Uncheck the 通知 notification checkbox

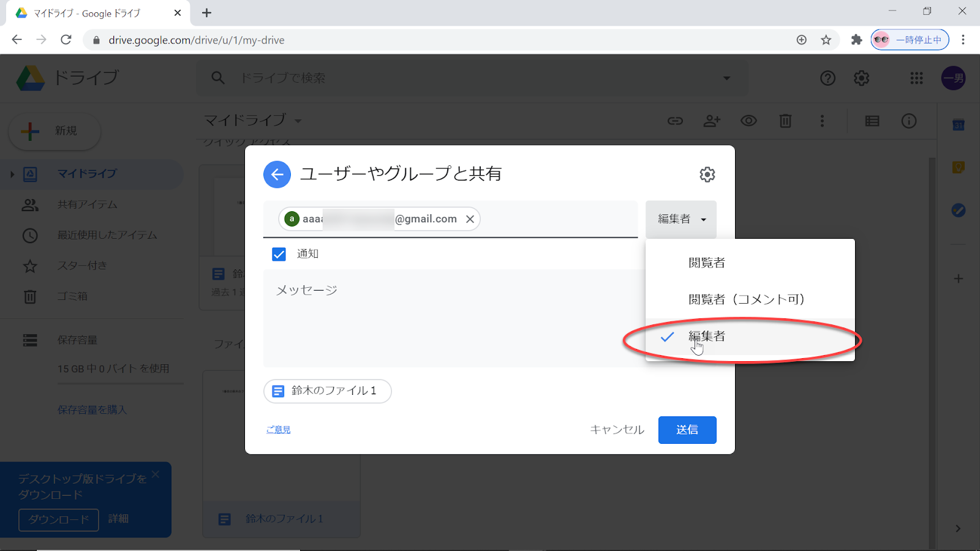click(x=279, y=254)
